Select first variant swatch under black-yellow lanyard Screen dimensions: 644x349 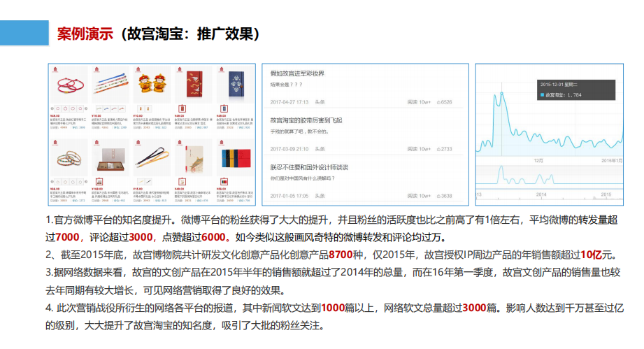coord(141,181)
